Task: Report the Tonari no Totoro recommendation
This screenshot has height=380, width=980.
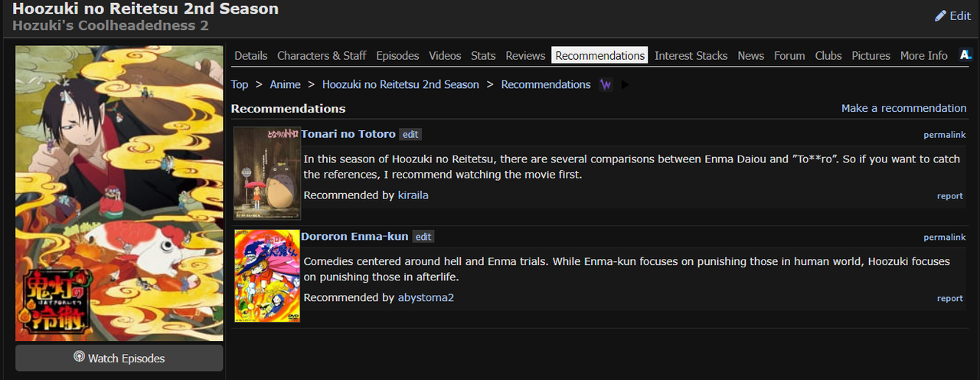Action: [x=950, y=196]
